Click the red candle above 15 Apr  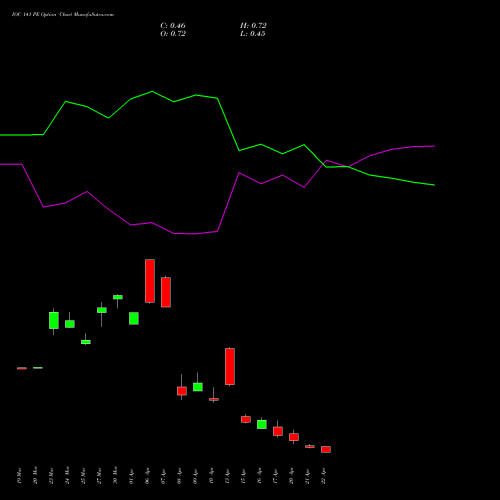(246, 419)
